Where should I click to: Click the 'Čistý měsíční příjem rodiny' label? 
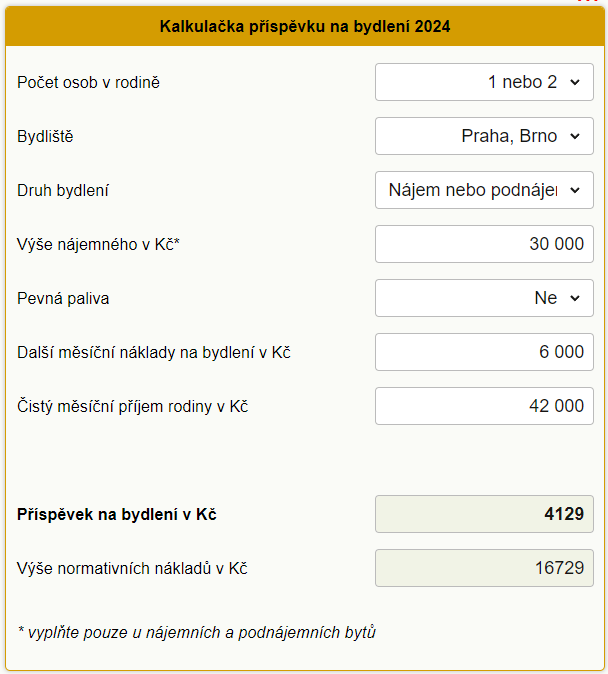[x=132, y=406]
